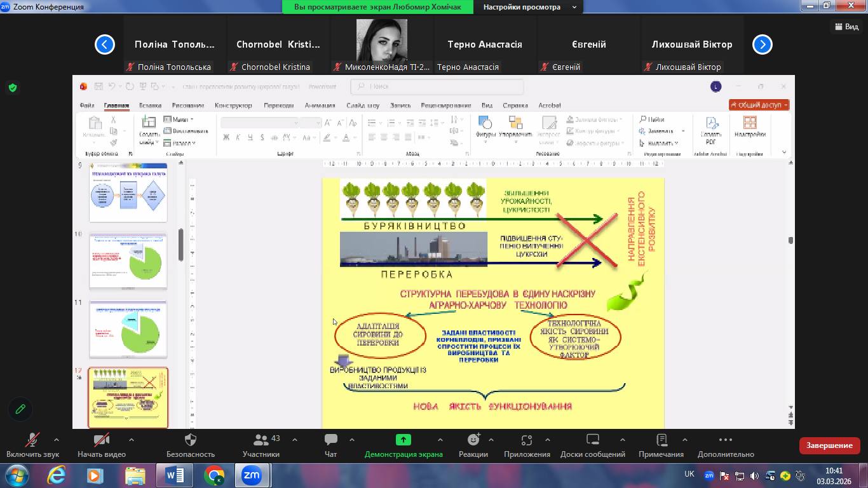Image resolution: width=868 pixels, height=488 pixels.
Task: Open the Приложения apps icon
Action: 526,440
